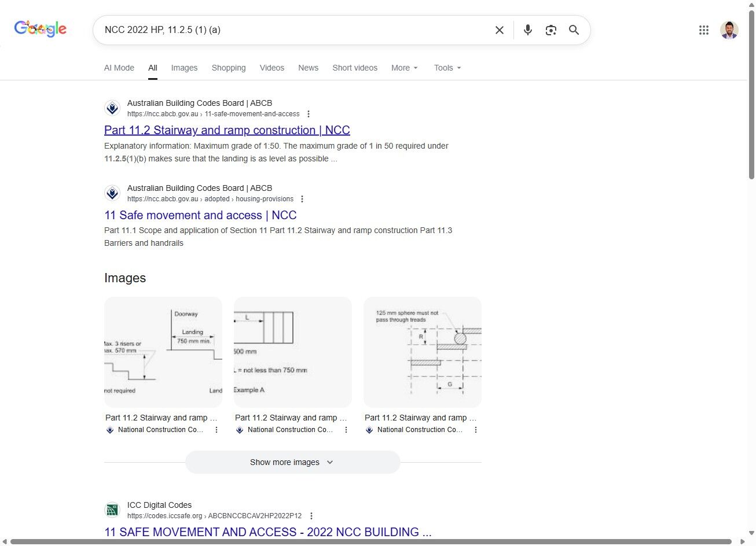Click caption link of first image result

[161, 418]
